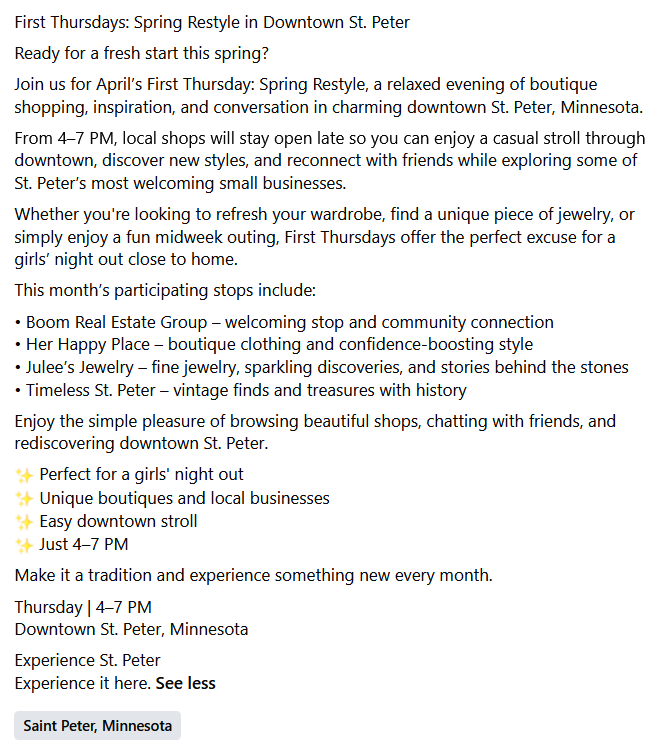Click the "Downtown St. Peter, Minnesota" address line
656x752 pixels.
coord(131,630)
